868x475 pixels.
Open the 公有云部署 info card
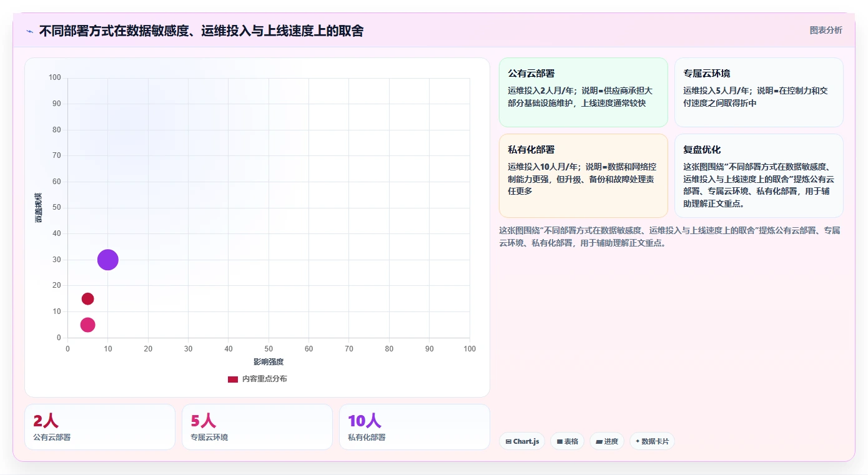pyautogui.click(x=583, y=92)
